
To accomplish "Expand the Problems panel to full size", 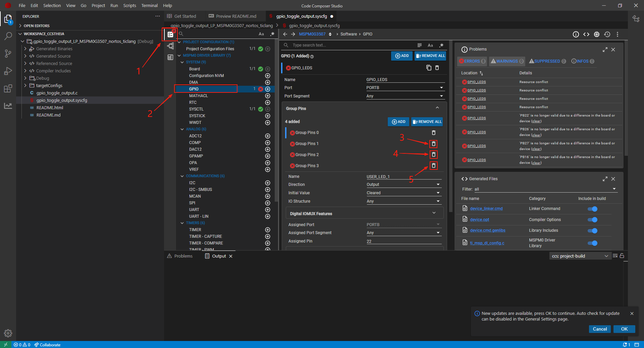I will pyautogui.click(x=605, y=50).
